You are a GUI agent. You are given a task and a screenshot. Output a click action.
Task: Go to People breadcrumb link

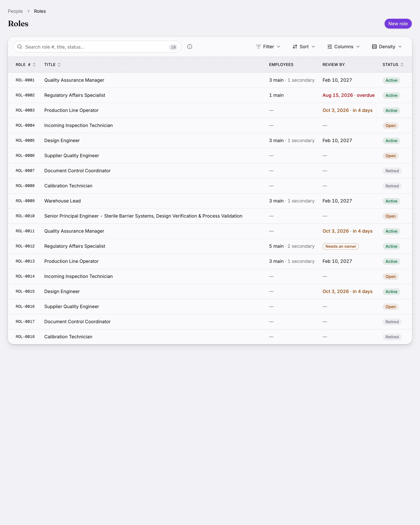[x=15, y=11]
